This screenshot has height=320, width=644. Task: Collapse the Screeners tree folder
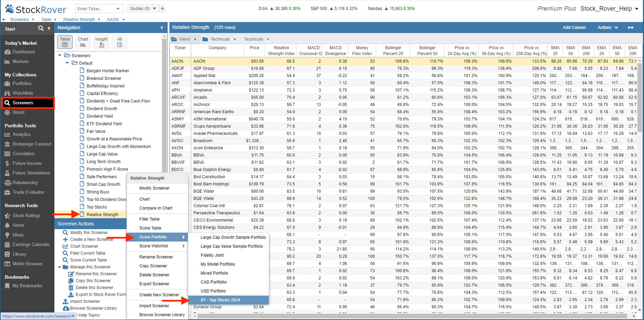[60, 55]
